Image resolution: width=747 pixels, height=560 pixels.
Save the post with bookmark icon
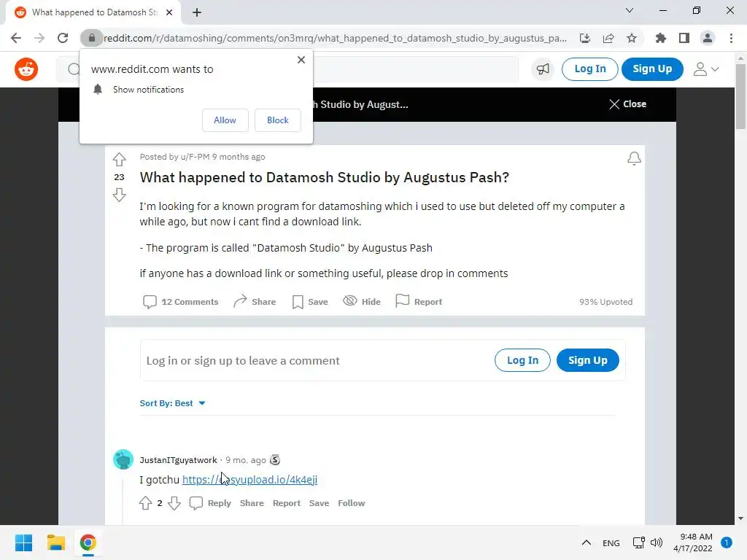tap(310, 302)
